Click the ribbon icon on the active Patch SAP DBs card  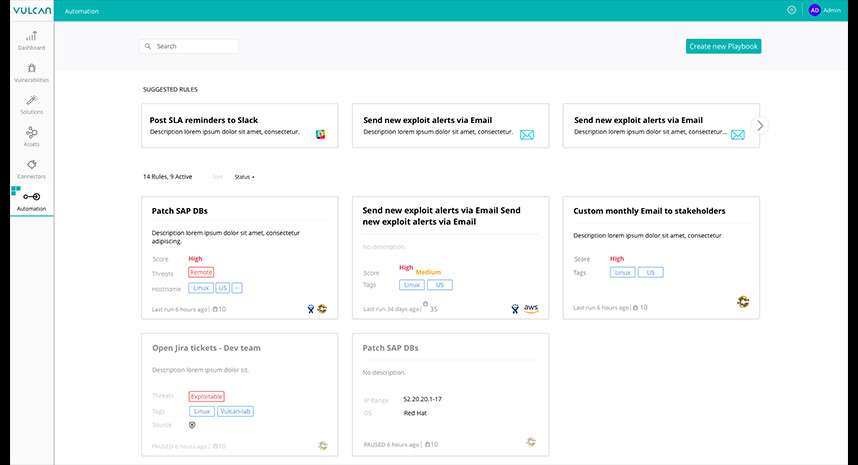311,309
